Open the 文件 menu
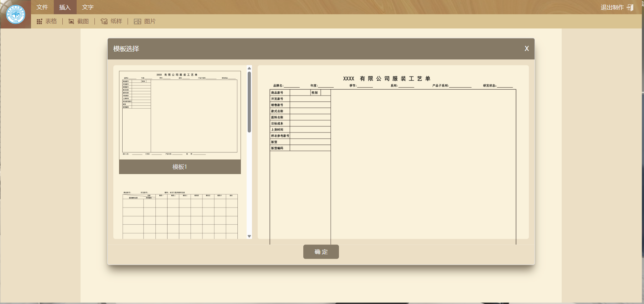 [42, 7]
